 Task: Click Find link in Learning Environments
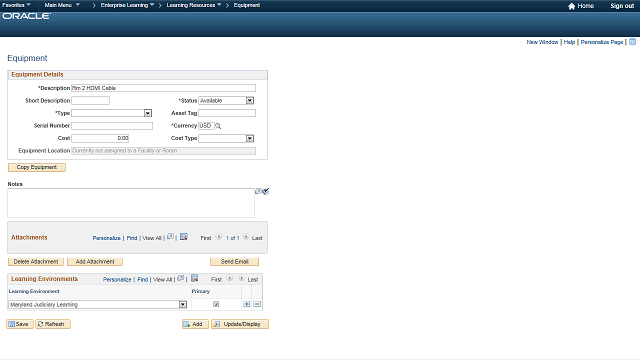(x=142, y=280)
